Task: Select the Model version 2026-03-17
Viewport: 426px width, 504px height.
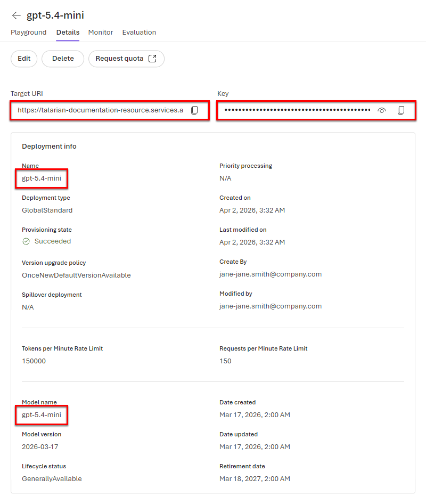Action: click(40, 447)
